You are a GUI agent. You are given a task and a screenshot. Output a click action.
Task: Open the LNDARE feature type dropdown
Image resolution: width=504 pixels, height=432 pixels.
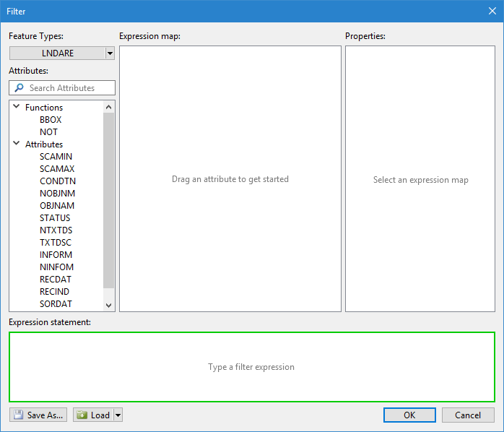point(110,53)
